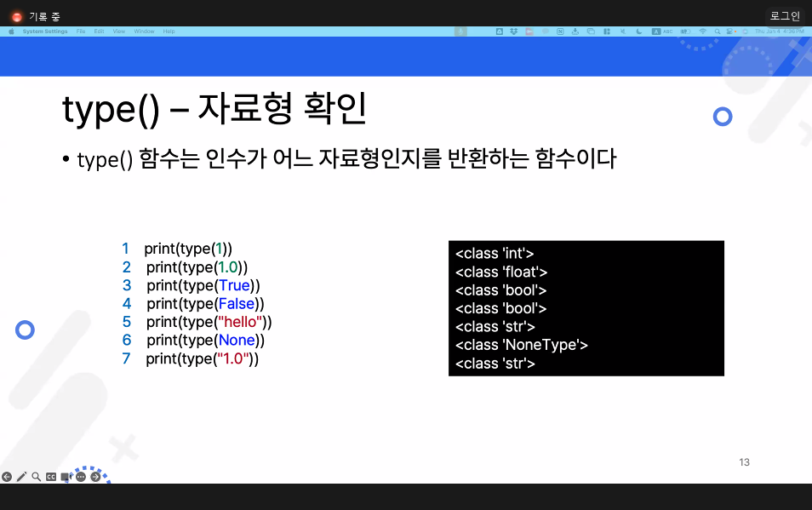This screenshot has width=812, height=510.
Task: Open Control Center in menu bar
Action: (730, 32)
